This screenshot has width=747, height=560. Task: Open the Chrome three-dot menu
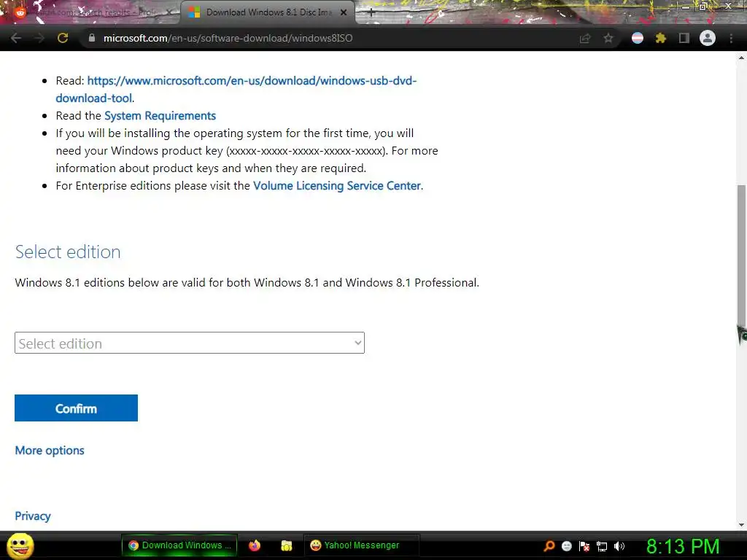731,38
